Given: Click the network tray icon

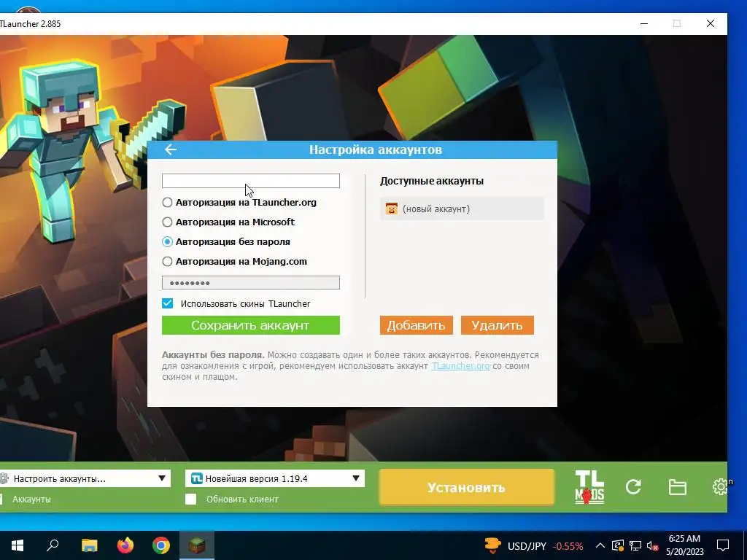Looking at the screenshot, I should tap(635, 545).
